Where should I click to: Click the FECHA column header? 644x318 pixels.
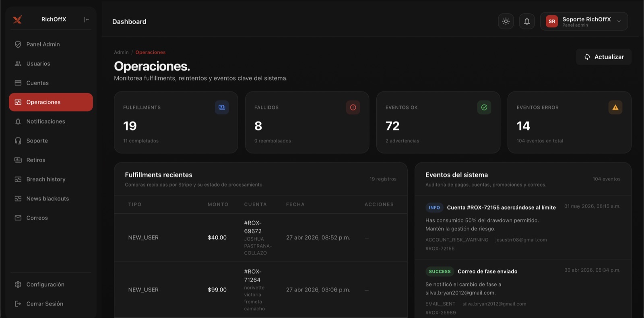(295, 204)
